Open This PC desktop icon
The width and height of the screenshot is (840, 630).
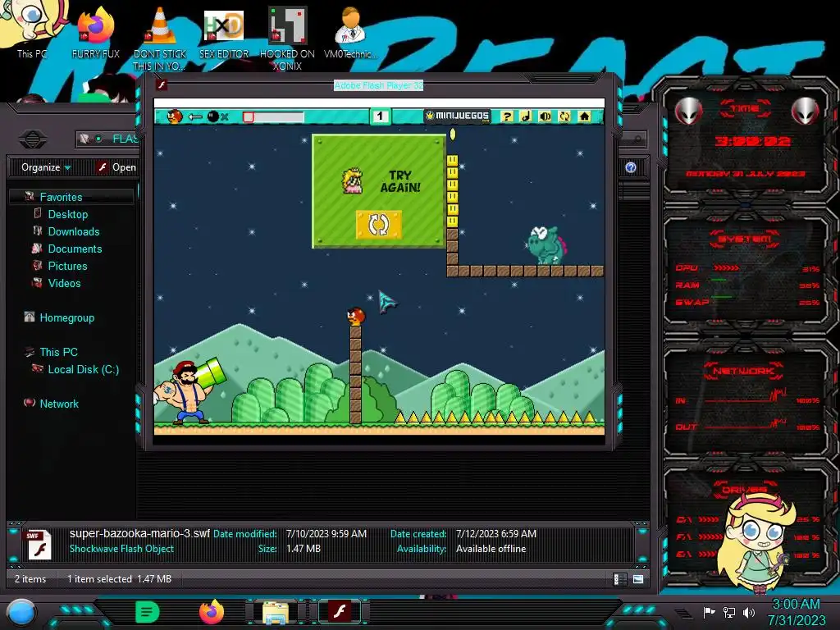click(32, 31)
